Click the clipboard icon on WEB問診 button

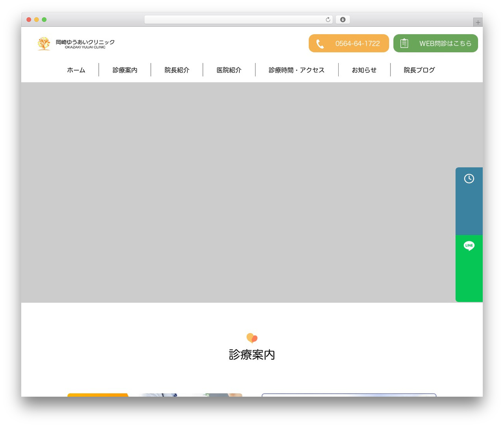pyautogui.click(x=404, y=43)
